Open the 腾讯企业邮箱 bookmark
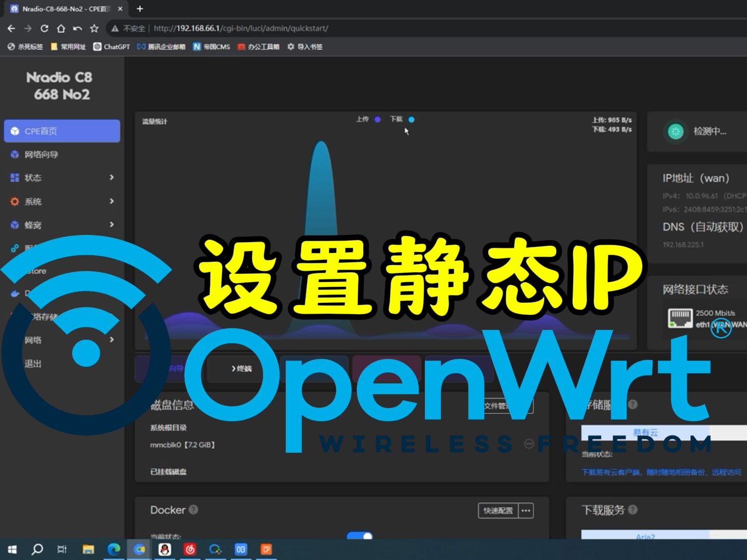 [161, 47]
